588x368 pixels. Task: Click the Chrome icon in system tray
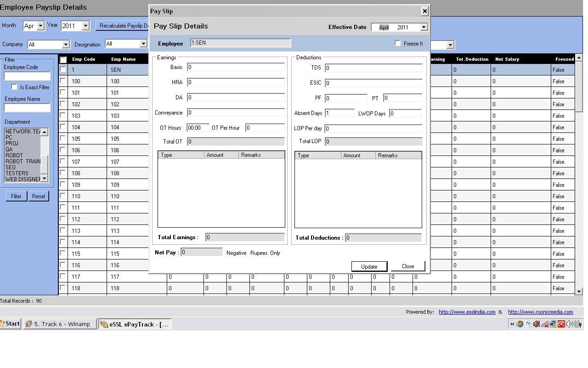[520, 324]
